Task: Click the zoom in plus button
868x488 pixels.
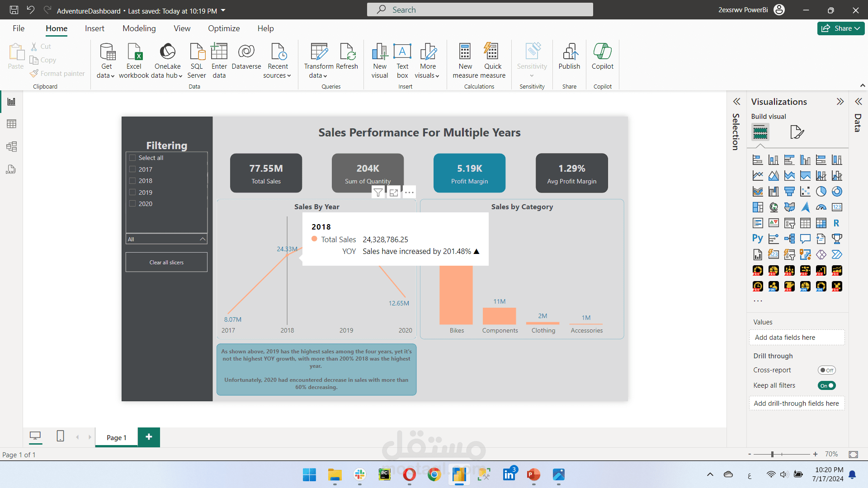Action: click(815, 454)
